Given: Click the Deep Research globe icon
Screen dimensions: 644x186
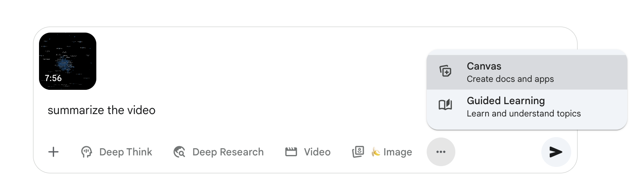Looking at the screenshot, I should [180, 152].
